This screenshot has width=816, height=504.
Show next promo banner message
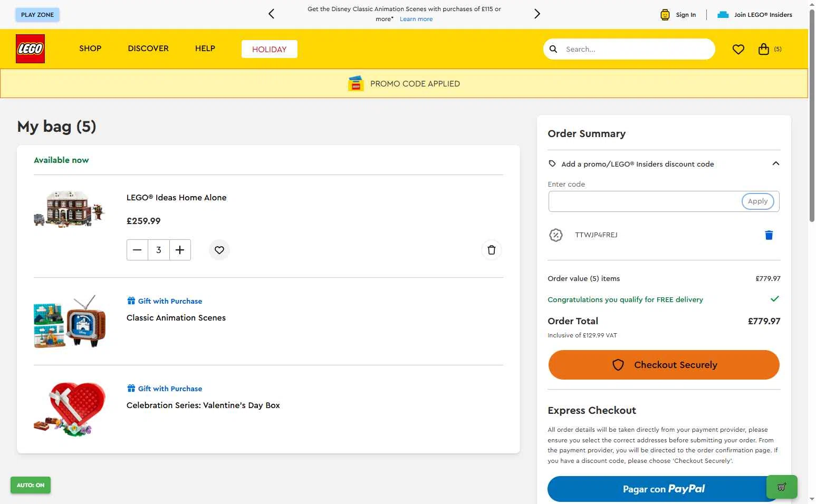(537, 14)
